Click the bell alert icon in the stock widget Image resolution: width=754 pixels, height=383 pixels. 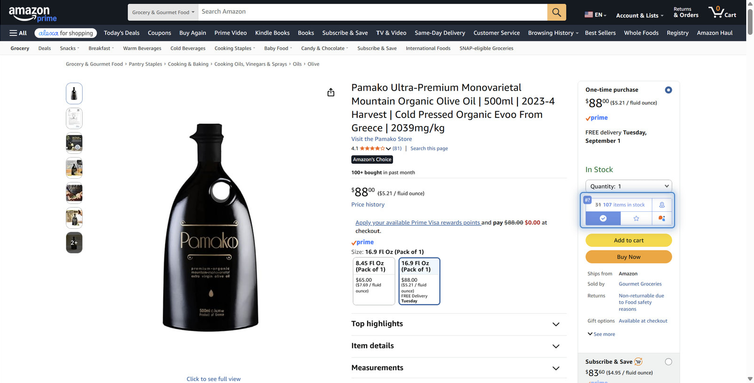(662, 204)
